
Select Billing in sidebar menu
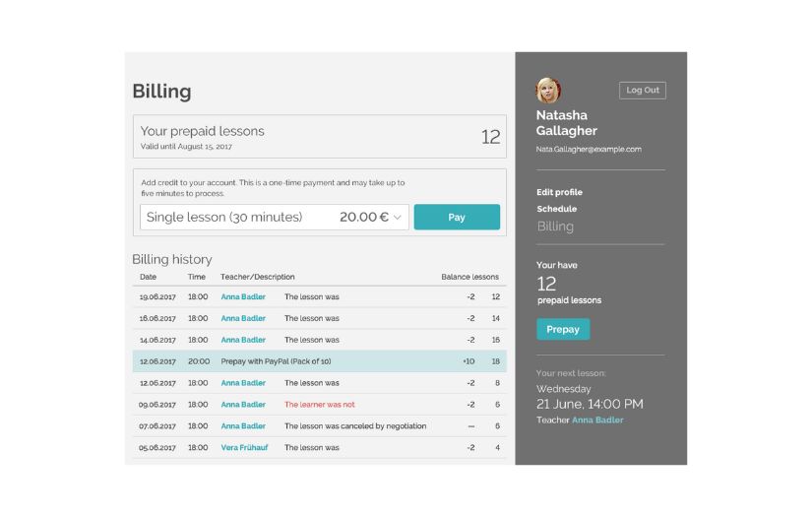555,226
